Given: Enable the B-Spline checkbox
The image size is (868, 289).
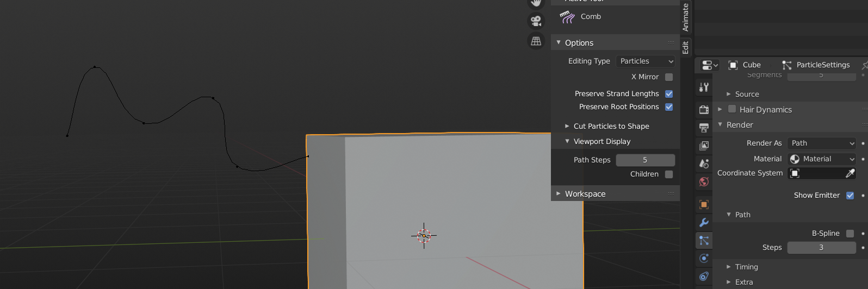Looking at the screenshot, I should click(850, 234).
